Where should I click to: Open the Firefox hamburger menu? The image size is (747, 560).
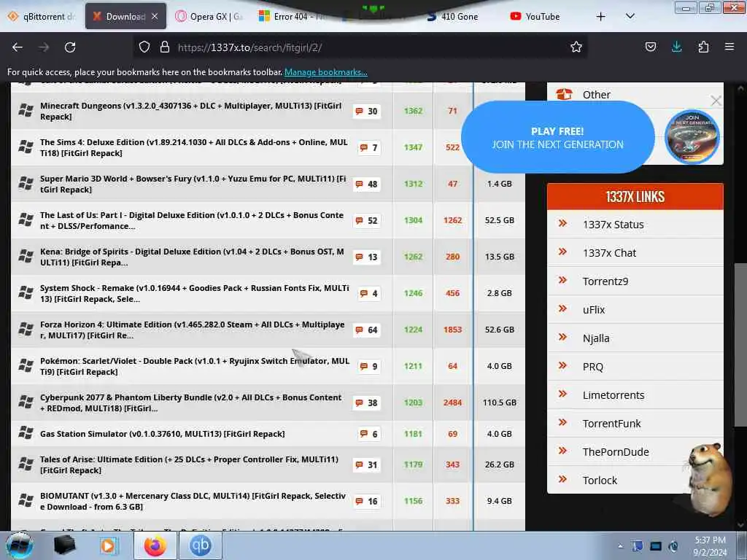pos(729,47)
